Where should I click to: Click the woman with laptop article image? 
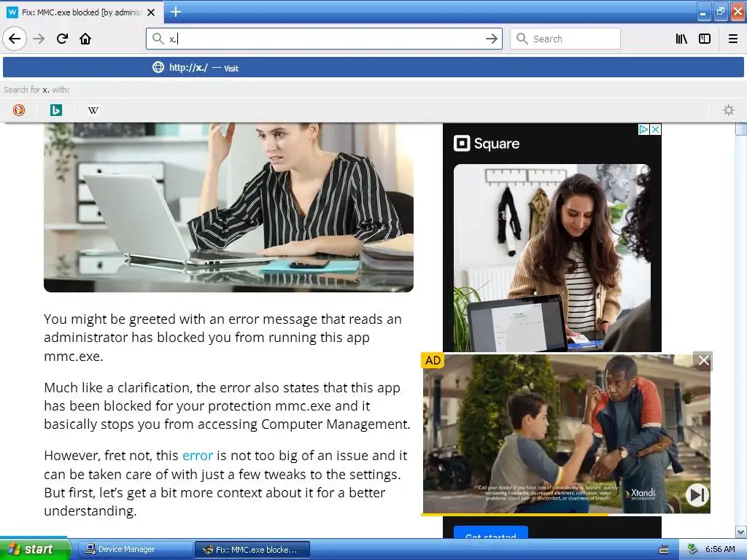pos(228,207)
